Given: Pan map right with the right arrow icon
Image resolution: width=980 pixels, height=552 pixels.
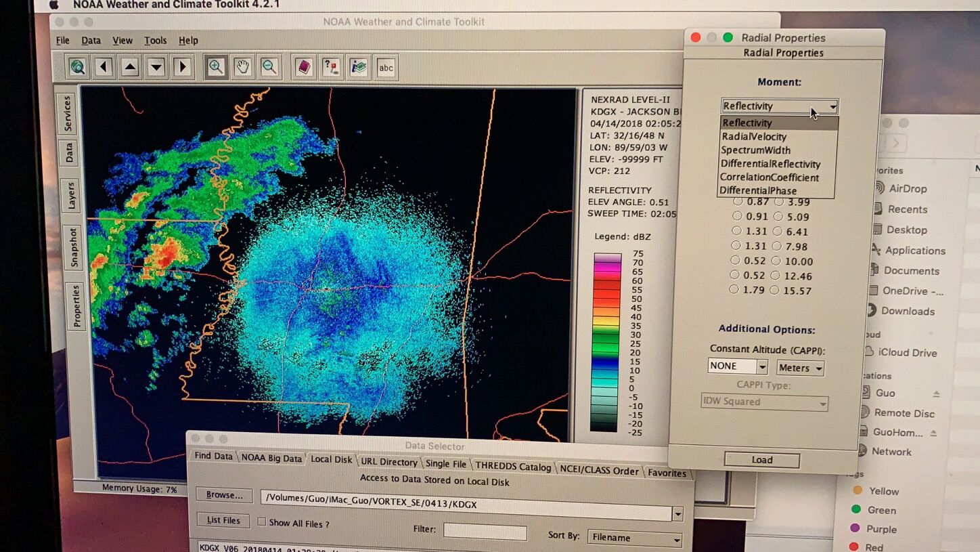Looking at the screenshot, I should point(182,67).
